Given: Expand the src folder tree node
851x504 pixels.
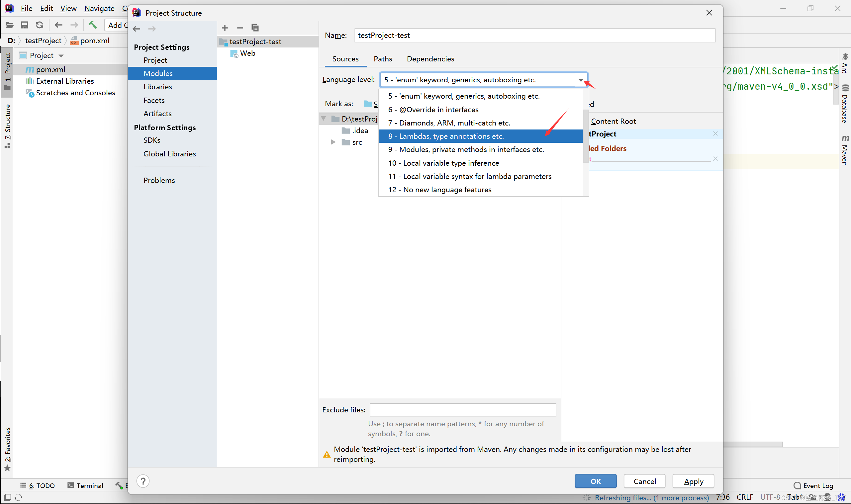Looking at the screenshot, I should (x=333, y=142).
